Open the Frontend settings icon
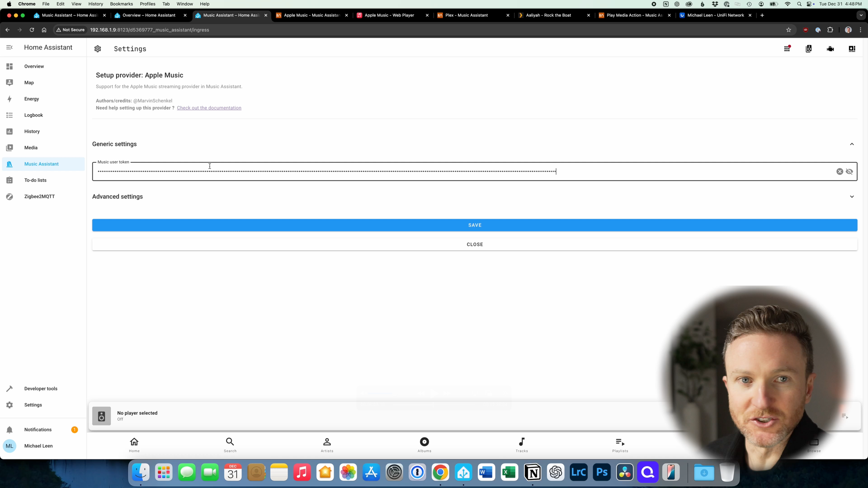The image size is (868, 488). pos(852,48)
